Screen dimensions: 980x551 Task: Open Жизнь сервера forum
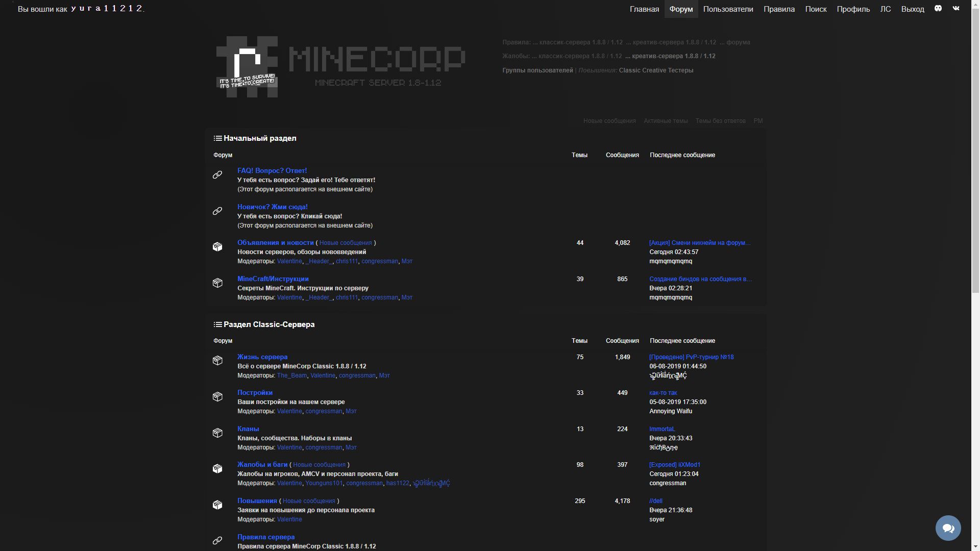[x=262, y=357]
